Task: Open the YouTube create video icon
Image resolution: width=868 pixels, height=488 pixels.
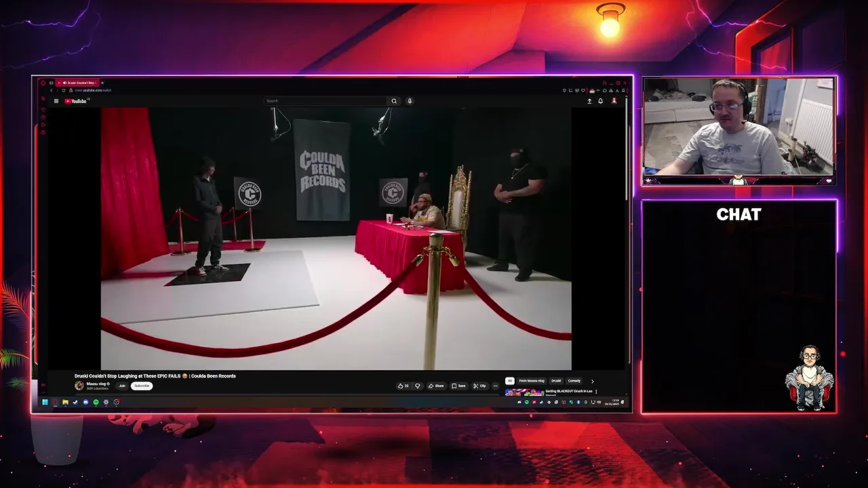Action: [589, 101]
